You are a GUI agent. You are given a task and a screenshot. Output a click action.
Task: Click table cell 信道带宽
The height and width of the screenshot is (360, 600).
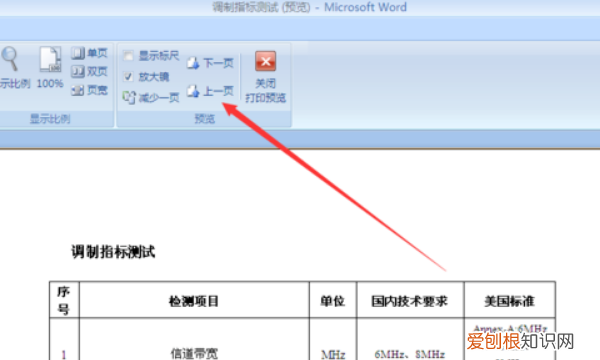194,353
